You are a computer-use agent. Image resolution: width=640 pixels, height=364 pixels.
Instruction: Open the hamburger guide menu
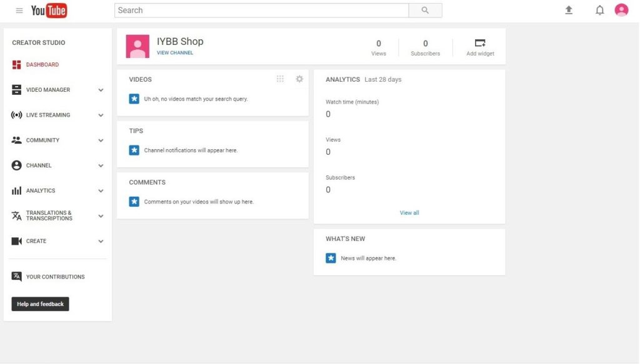19,11
